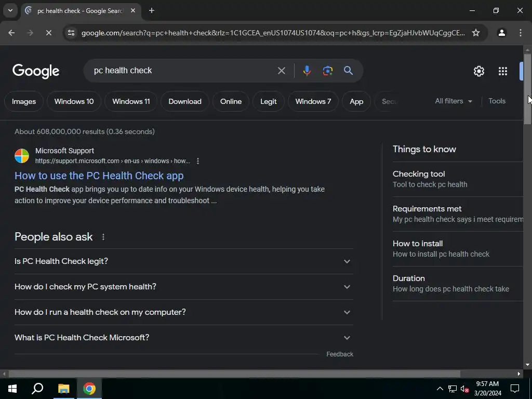Open Google quick settings gear
The width and height of the screenshot is (532, 399).
pyautogui.click(x=478, y=71)
